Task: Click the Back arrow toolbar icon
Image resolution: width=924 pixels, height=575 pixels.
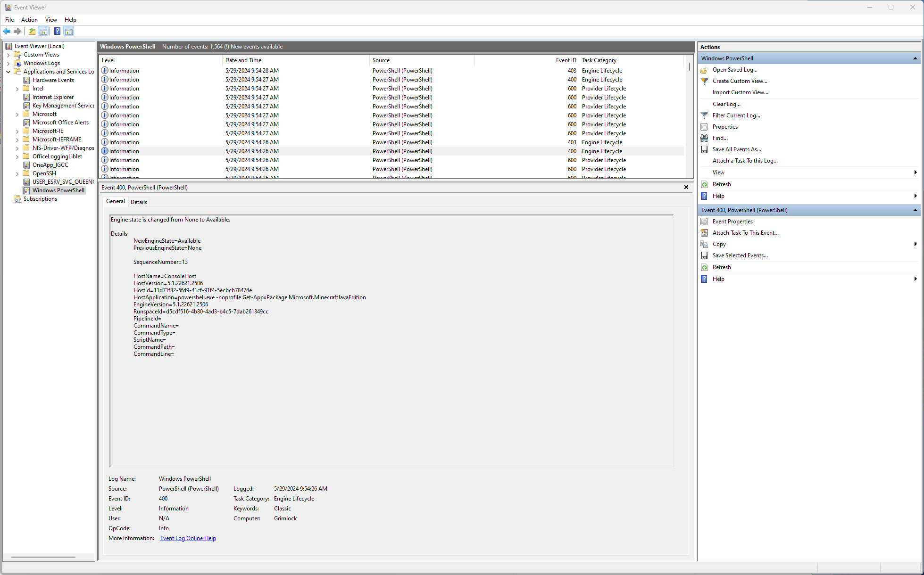Action: tap(7, 32)
